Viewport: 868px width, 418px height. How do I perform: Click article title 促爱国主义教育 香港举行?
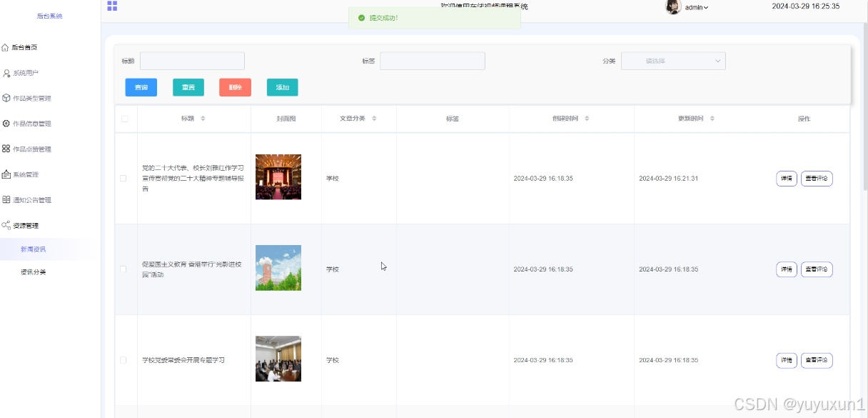[x=192, y=269]
